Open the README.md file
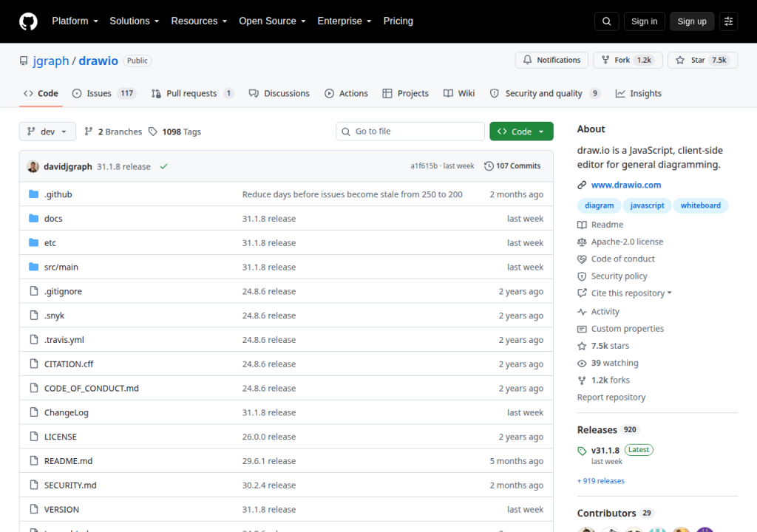The width and height of the screenshot is (757, 532). (68, 460)
